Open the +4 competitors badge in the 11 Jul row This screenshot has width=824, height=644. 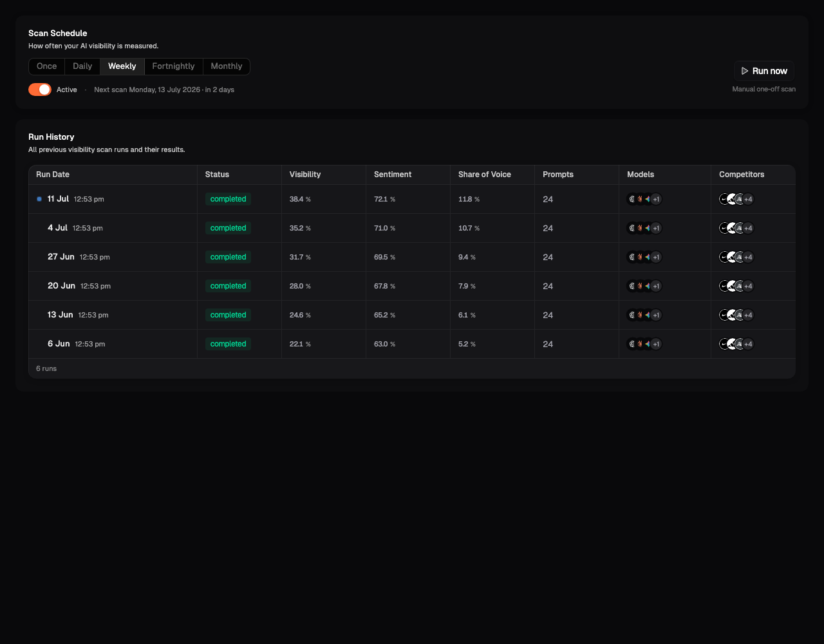point(748,200)
